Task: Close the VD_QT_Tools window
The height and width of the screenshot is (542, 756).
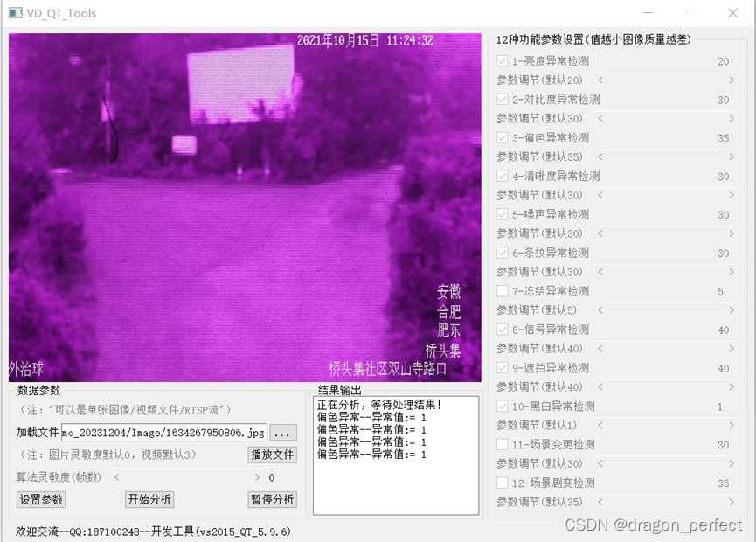Action: tap(732, 13)
